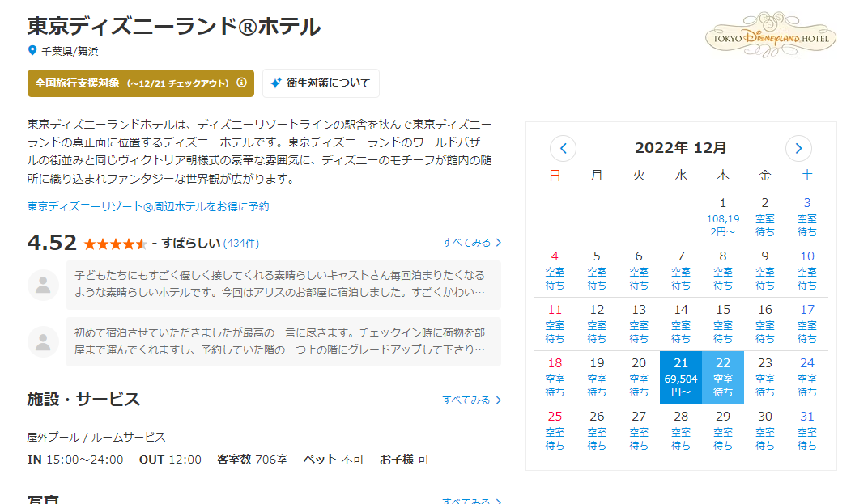The image size is (855, 504).
Task: Select December 26 in the calendar
Action: [597, 430]
